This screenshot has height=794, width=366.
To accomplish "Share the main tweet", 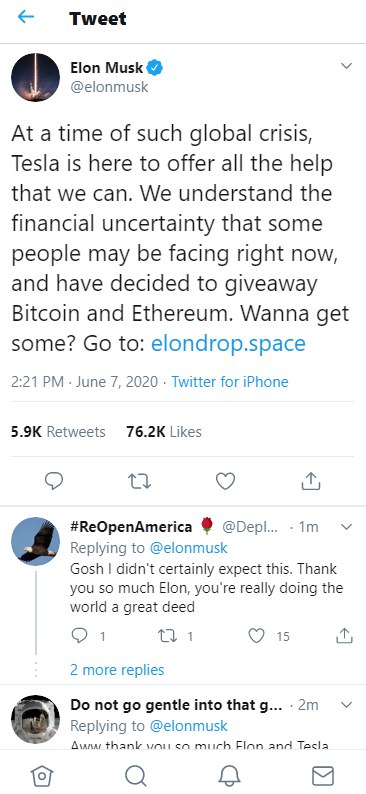I will [311, 481].
